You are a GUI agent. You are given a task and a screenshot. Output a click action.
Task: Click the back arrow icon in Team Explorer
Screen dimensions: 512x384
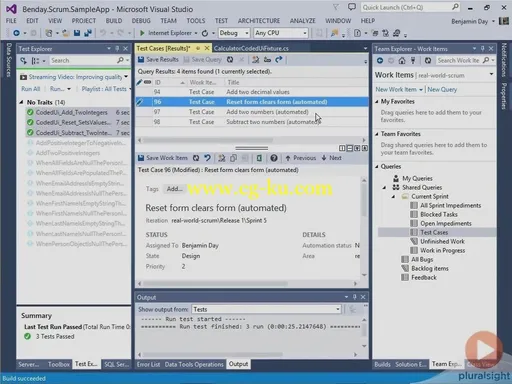pos(380,60)
